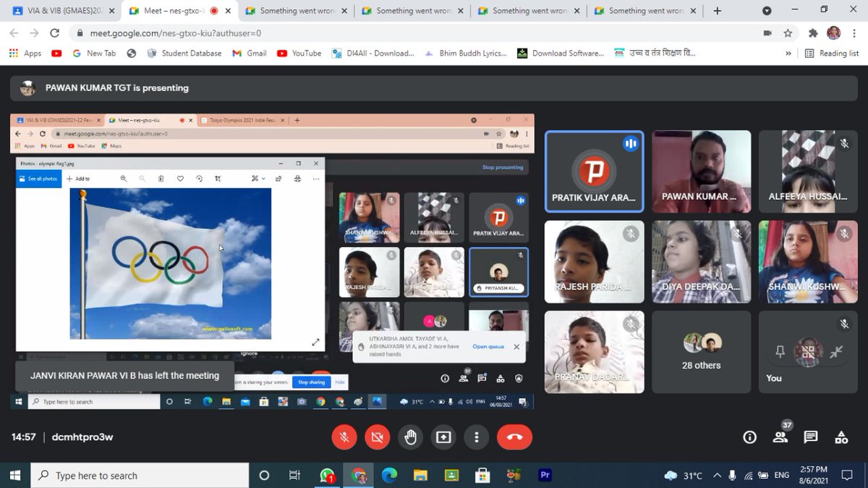868x488 pixels.
Task: Select PRATIK VIJAY ARA... participant tile
Action: point(594,171)
